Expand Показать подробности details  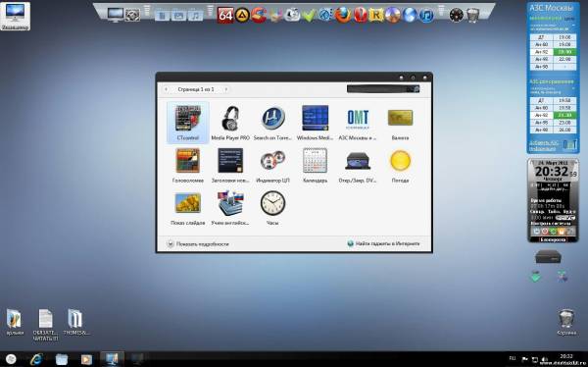pyautogui.click(x=198, y=243)
